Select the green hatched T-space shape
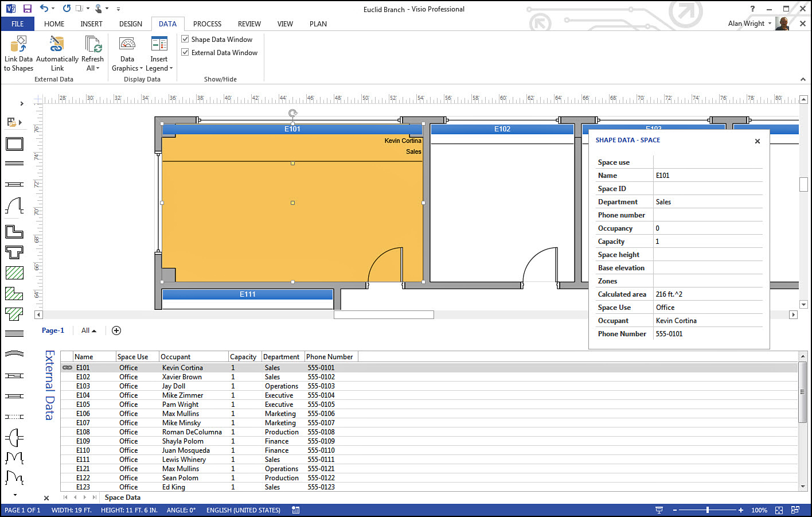The width and height of the screenshot is (812, 517). 14,314
